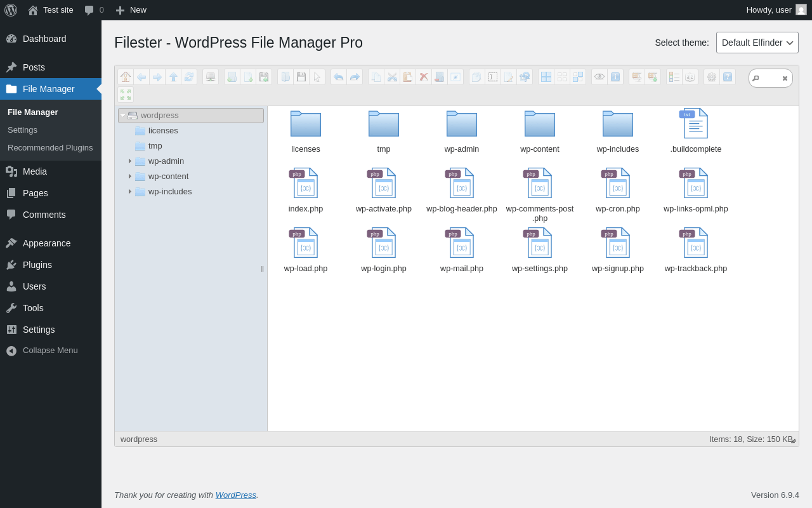Click the New folder toolbar icon

232,77
